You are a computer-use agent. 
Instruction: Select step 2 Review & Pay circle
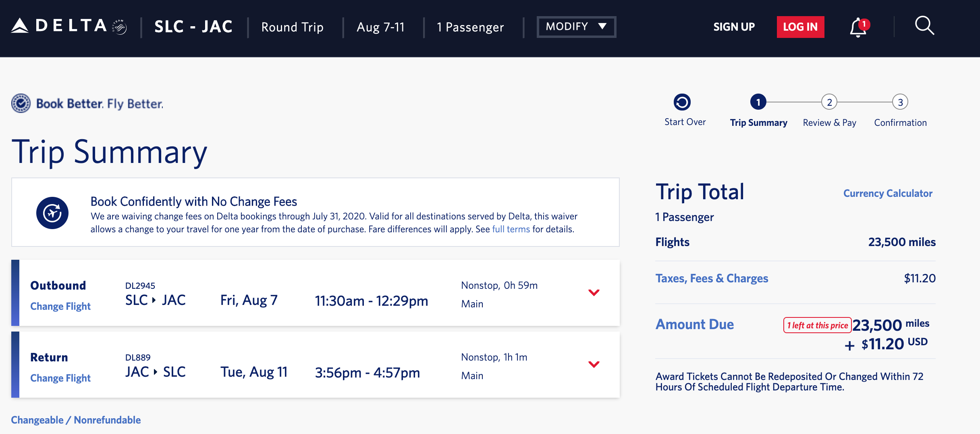pos(829,102)
